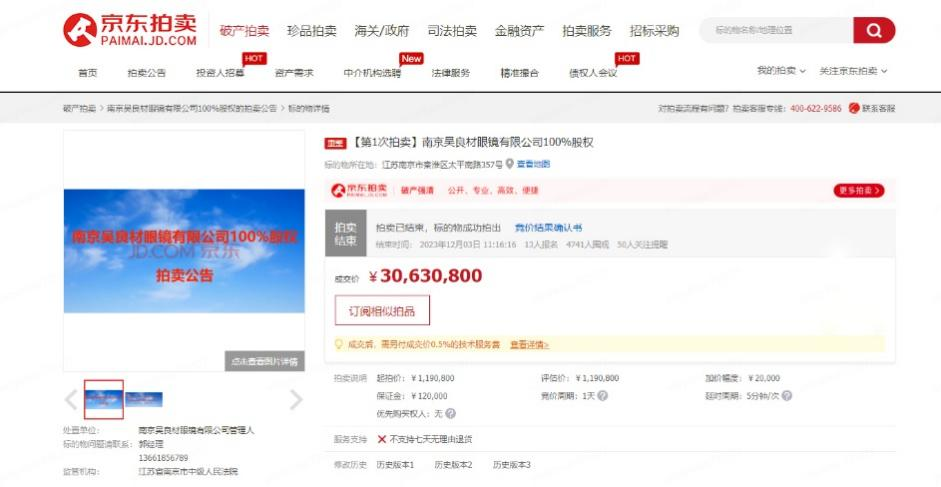Click the map pin 查看地图 icon
The width and height of the screenshot is (941, 487).
point(509,164)
